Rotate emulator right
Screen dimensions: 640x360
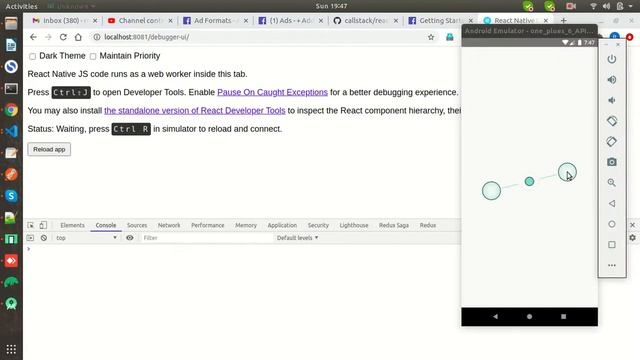pyautogui.click(x=611, y=142)
